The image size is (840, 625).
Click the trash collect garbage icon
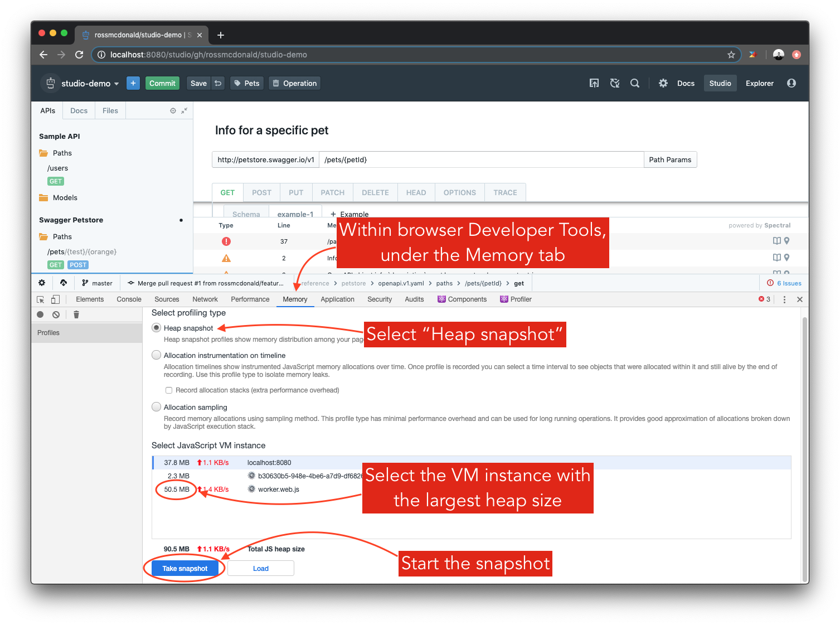pos(76,314)
